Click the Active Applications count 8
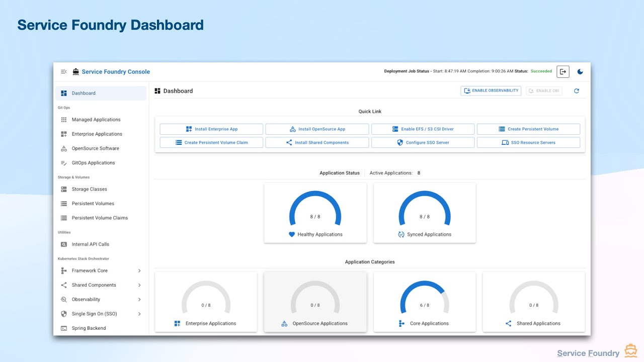Image resolution: width=644 pixels, height=362 pixels. tap(419, 173)
